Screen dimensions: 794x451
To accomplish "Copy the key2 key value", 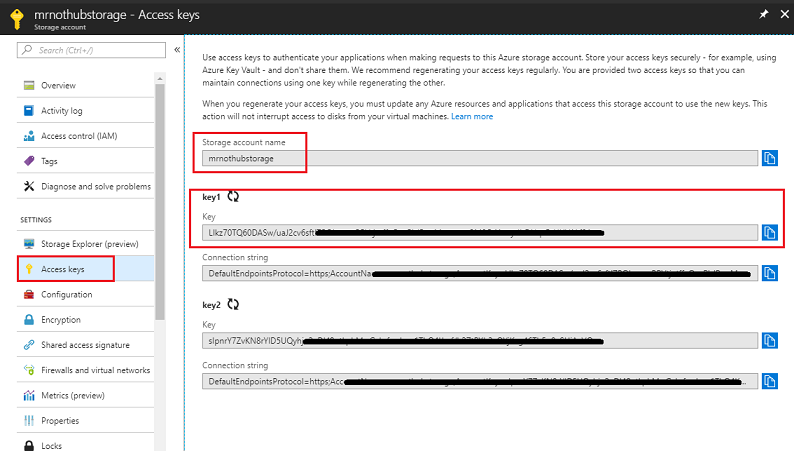I will [x=769, y=341].
